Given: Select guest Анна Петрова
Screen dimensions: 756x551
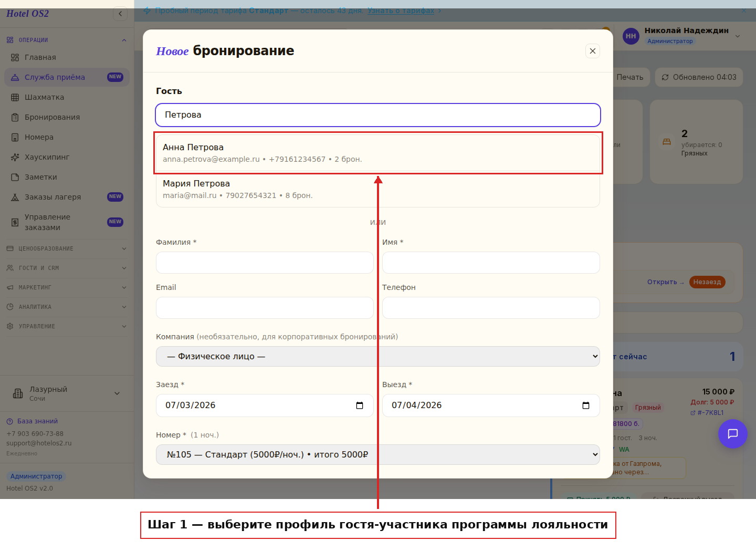Looking at the screenshot, I should coord(378,153).
